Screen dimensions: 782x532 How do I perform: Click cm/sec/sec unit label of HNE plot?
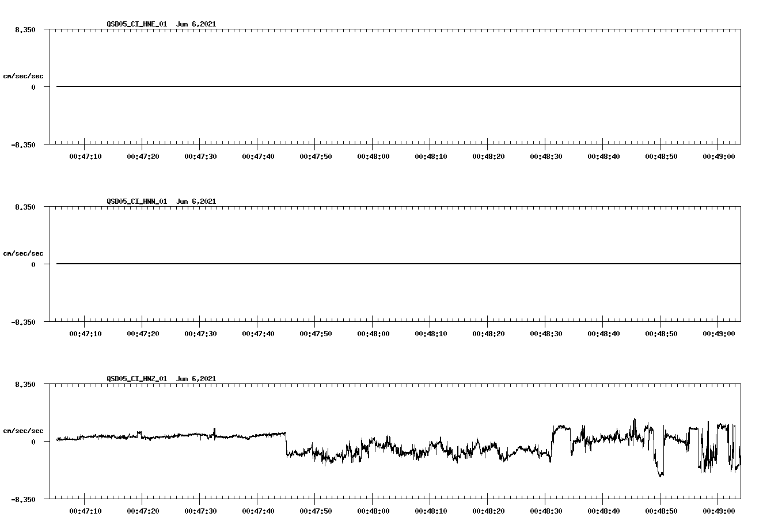coord(23,76)
